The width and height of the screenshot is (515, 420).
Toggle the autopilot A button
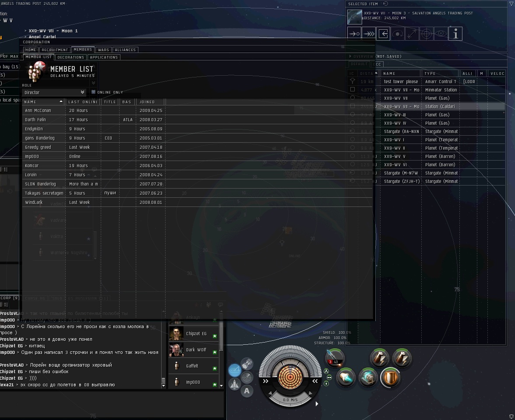click(x=247, y=391)
